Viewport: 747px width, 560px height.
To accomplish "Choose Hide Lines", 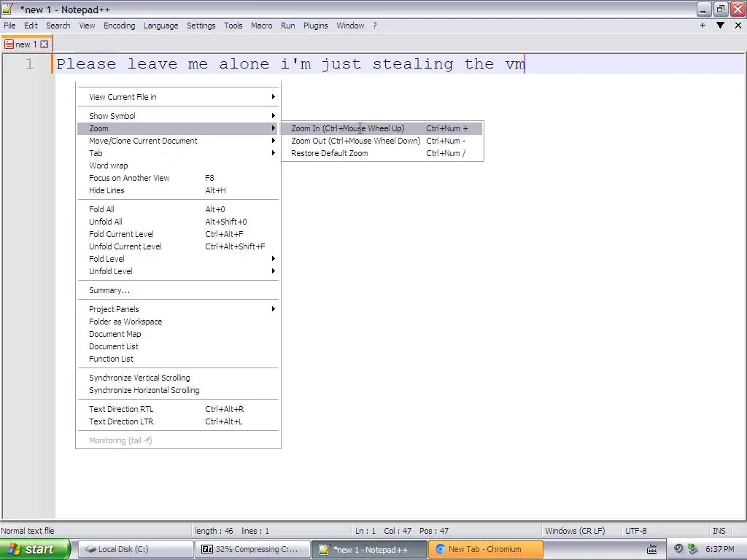I will click(178, 190).
